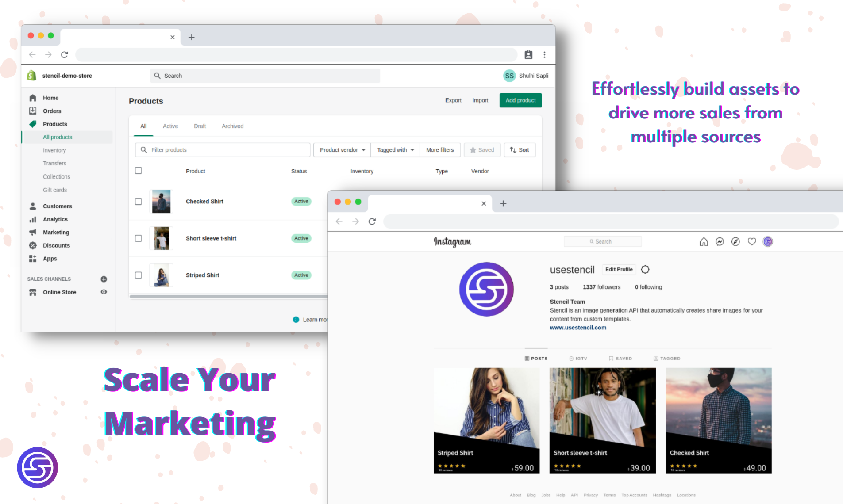Open Instagram activity heart icon
Image resolution: width=843 pixels, height=504 pixels.
752,241
